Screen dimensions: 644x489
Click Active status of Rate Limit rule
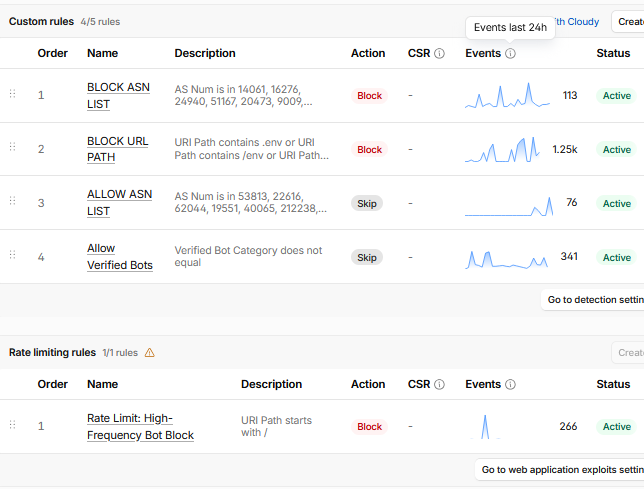coord(616,427)
